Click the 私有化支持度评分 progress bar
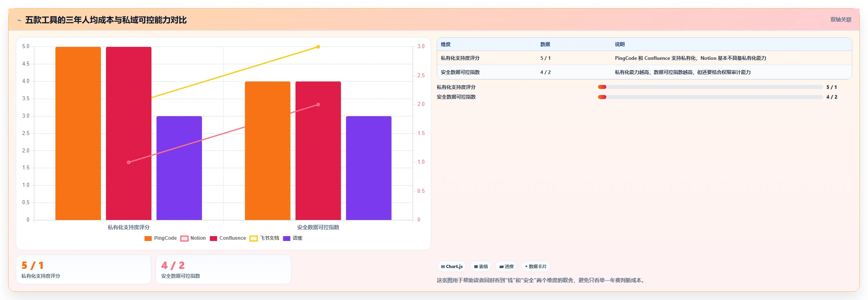The width and height of the screenshot is (868, 300). (710, 87)
